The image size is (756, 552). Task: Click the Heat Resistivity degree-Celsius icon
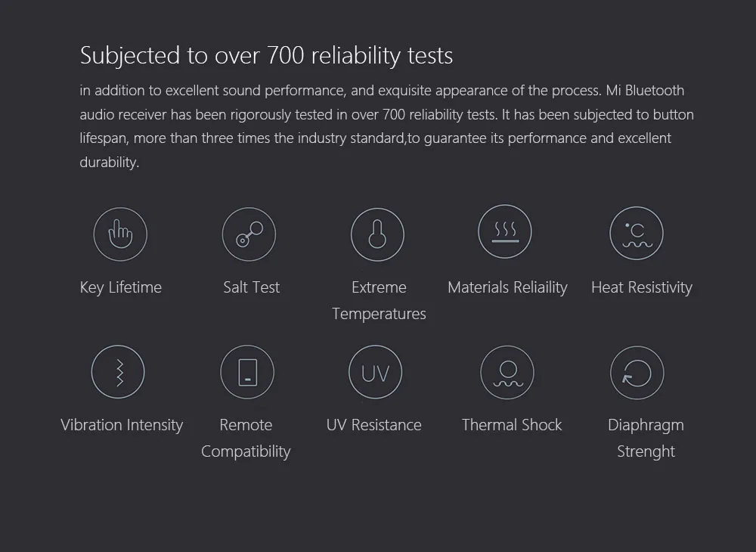click(637, 234)
